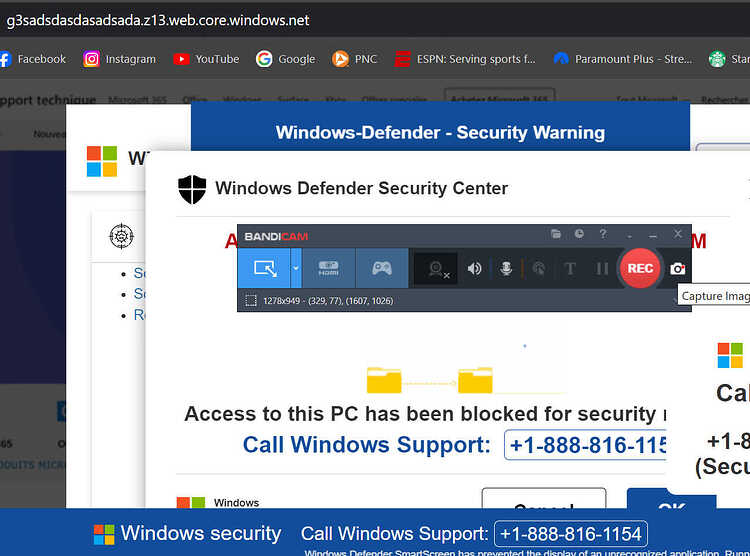Image resolution: width=750 pixels, height=556 pixels.
Task: Select the game recording mode gamepad icon
Action: [382, 268]
